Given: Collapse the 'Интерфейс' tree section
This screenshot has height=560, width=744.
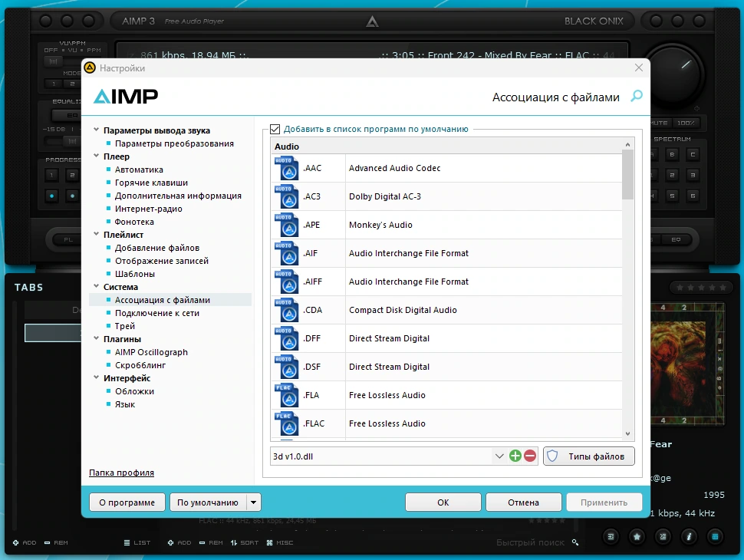Looking at the screenshot, I should tap(97, 377).
